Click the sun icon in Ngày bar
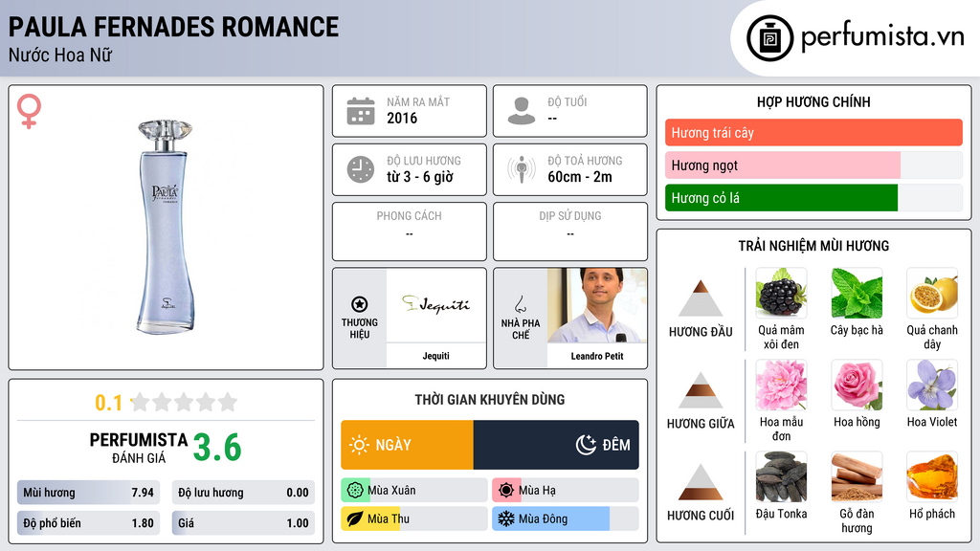 (359, 445)
